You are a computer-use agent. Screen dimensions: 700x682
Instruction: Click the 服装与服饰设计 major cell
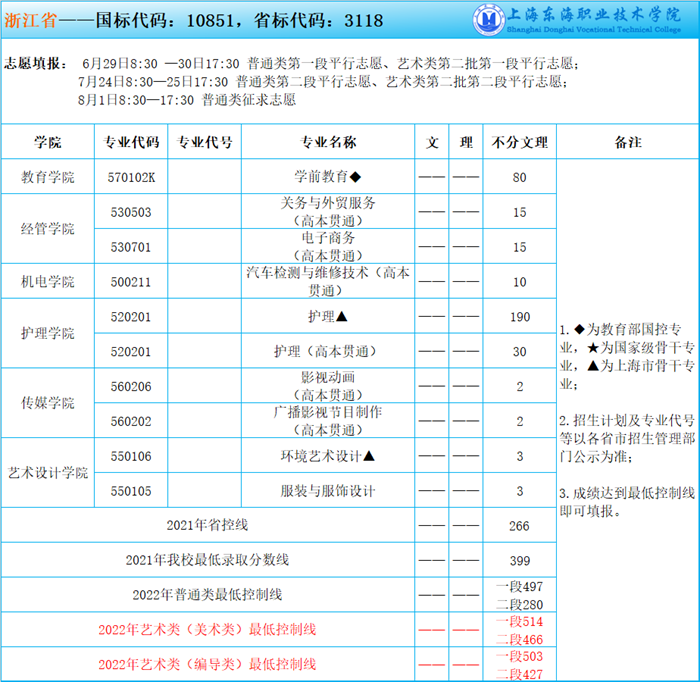coord(327,491)
